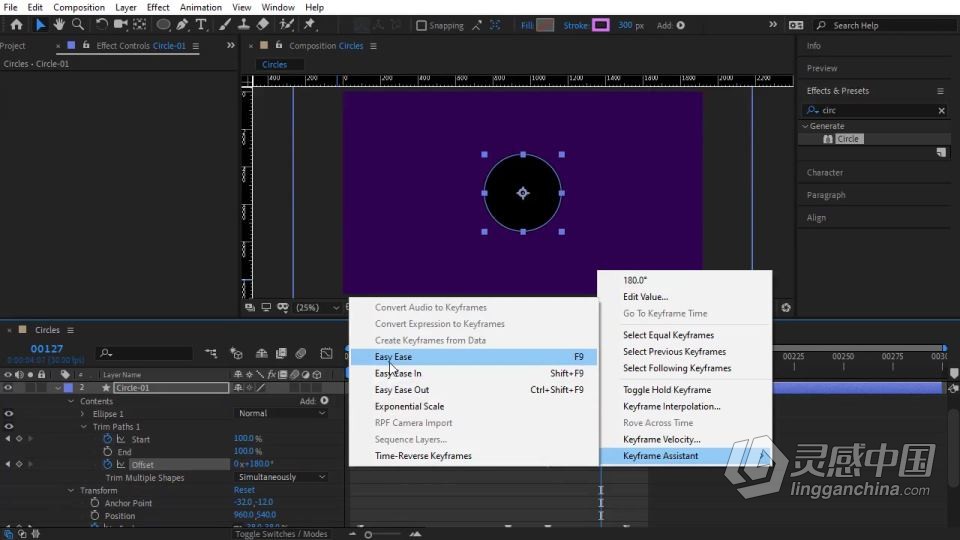Toggle the Anchor Point stopwatch
This screenshot has height=540, width=960.
[95, 502]
